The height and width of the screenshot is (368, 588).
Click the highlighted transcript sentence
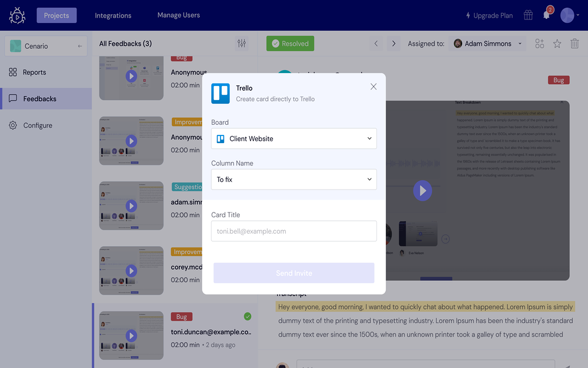pos(425,307)
